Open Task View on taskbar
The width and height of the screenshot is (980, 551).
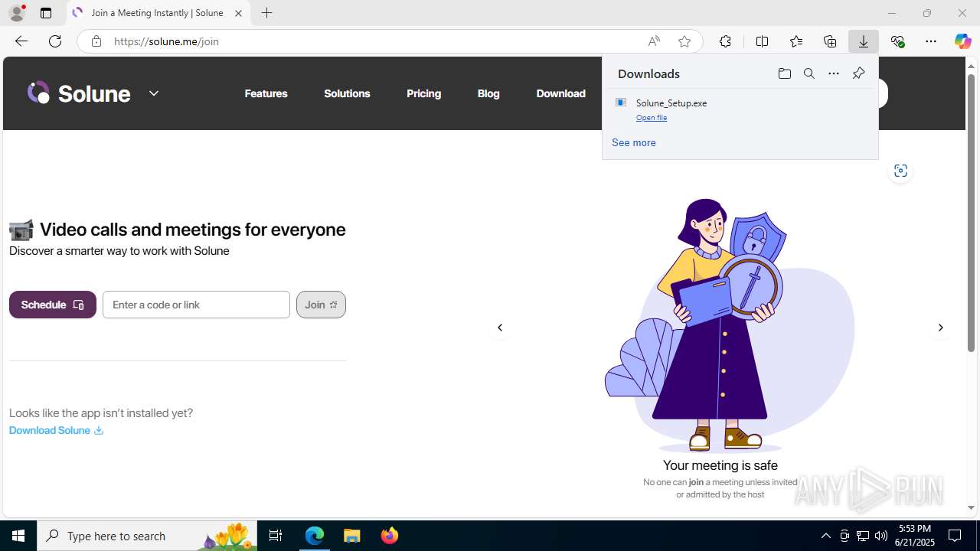tap(276, 536)
